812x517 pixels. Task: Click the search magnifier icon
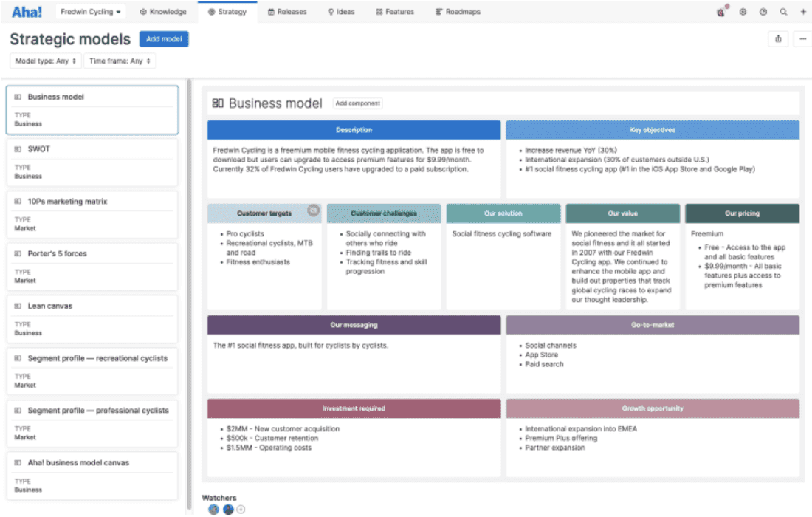pos(783,12)
